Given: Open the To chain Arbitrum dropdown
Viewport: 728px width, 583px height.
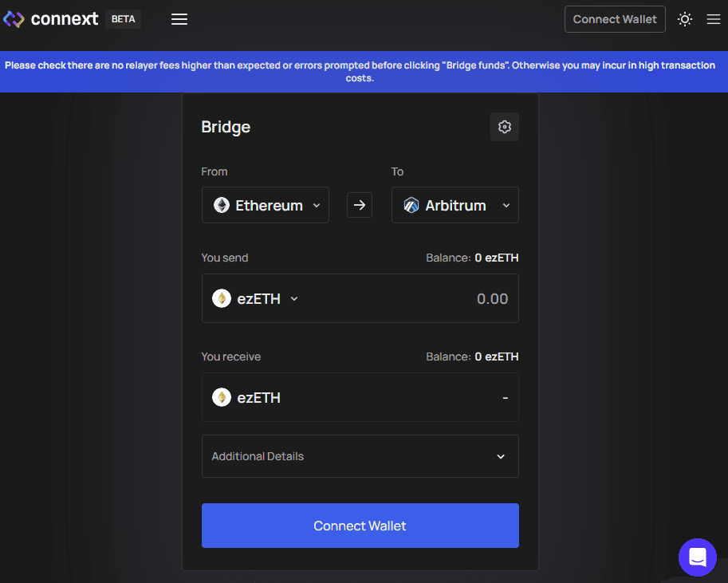Looking at the screenshot, I should tap(455, 205).
